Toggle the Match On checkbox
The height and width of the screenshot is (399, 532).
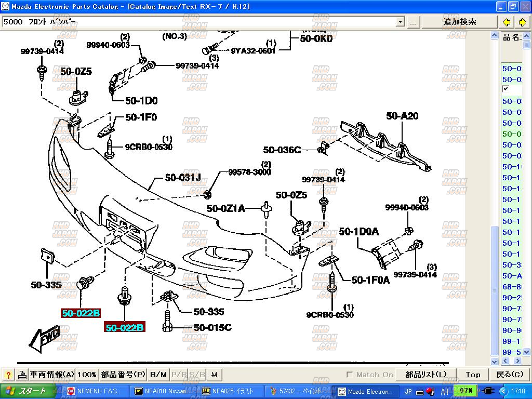pyautogui.click(x=350, y=375)
